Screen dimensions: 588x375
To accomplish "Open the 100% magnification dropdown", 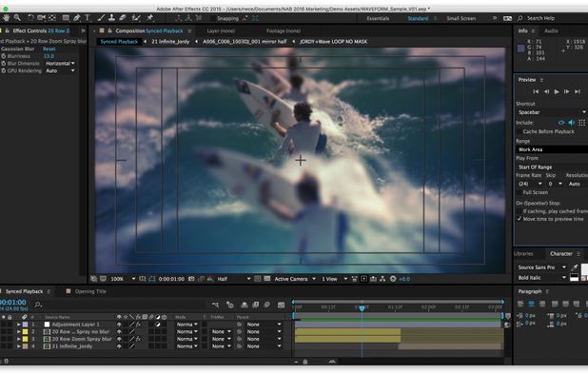I will click(x=123, y=279).
